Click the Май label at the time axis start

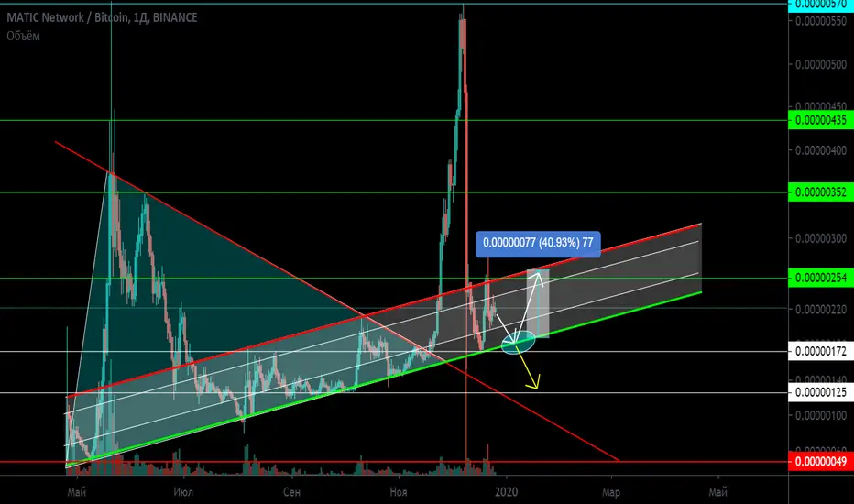tap(77, 492)
